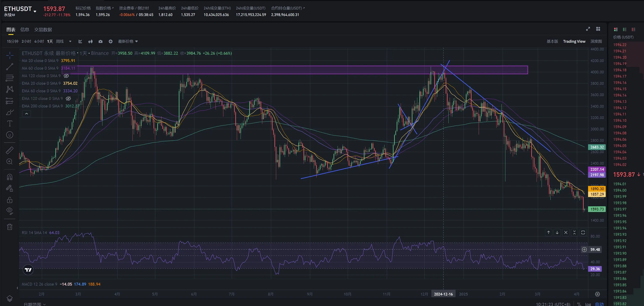Switch to the 信息 tab
The height and width of the screenshot is (306, 644).
coord(24,29)
